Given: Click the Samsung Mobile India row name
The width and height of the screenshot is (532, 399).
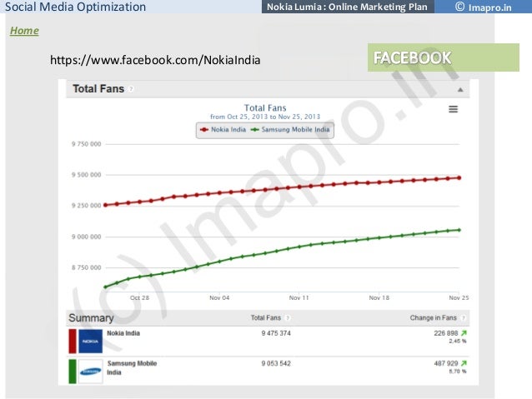Looking at the screenshot, I should pos(132,368).
